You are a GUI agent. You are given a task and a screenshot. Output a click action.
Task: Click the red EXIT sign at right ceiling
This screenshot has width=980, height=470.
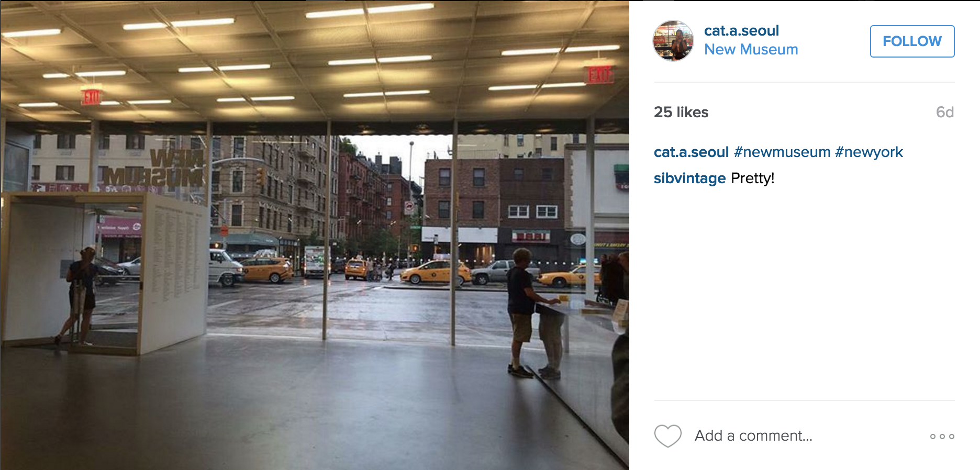[x=599, y=74]
